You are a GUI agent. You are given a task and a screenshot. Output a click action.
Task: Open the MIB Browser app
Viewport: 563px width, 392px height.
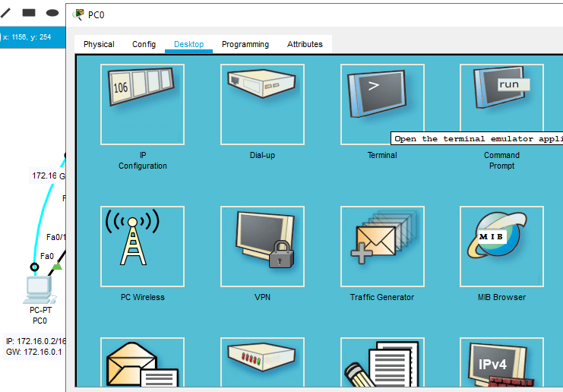pyautogui.click(x=502, y=247)
